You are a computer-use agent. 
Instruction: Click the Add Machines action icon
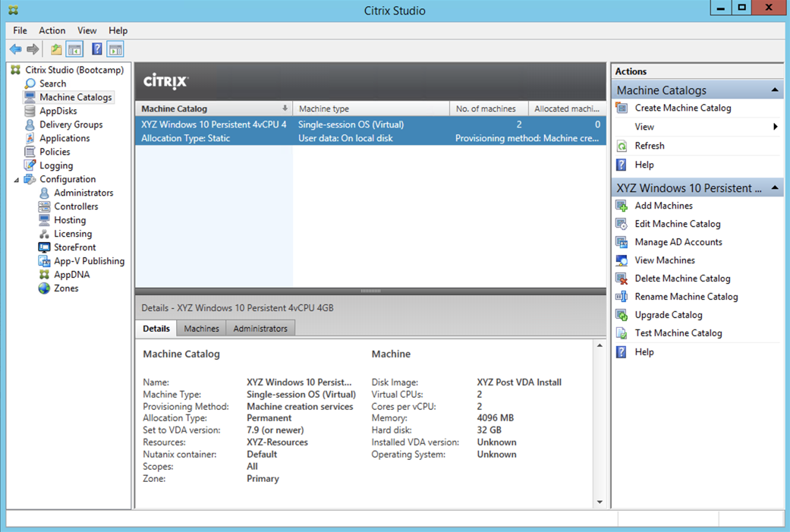pyautogui.click(x=622, y=206)
